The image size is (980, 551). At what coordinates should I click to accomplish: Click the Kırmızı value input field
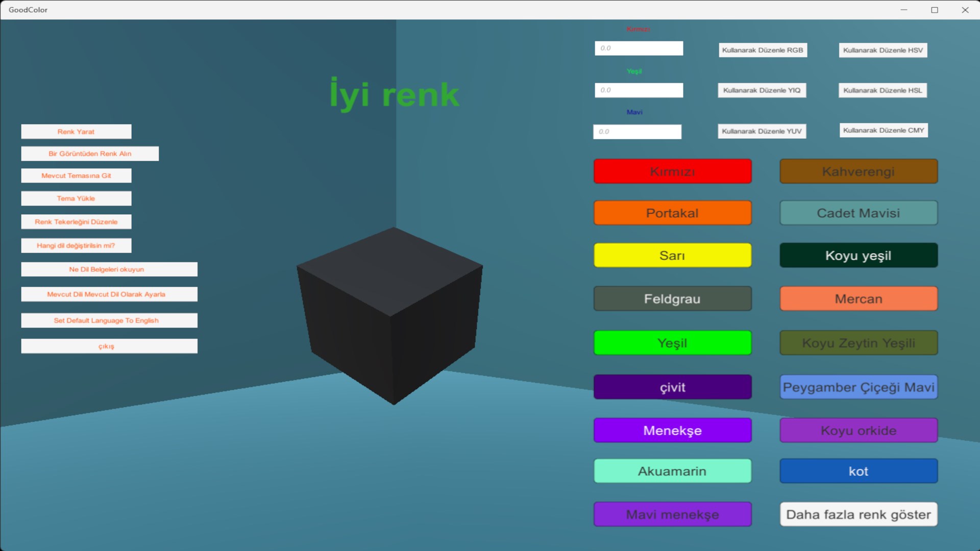[639, 48]
